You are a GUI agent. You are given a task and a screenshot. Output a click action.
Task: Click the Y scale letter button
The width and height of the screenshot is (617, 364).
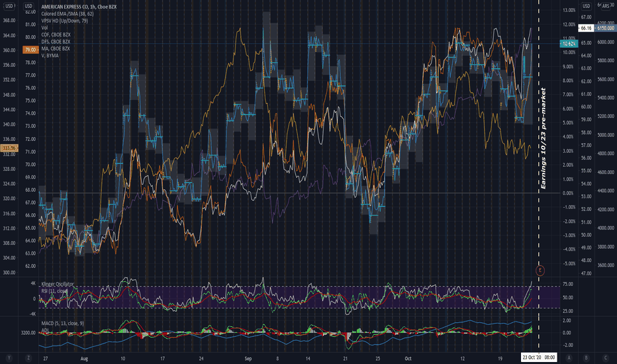click(x=9, y=358)
